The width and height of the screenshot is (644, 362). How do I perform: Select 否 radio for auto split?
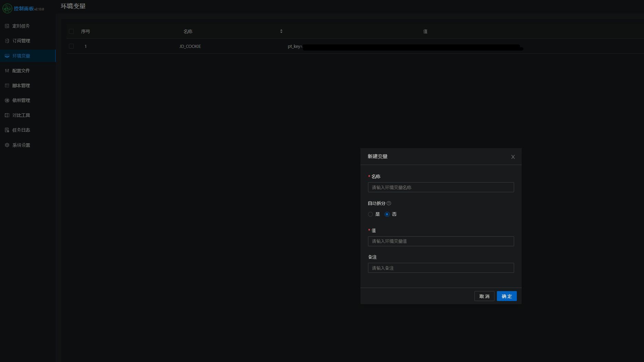pyautogui.click(x=387, y=214)
